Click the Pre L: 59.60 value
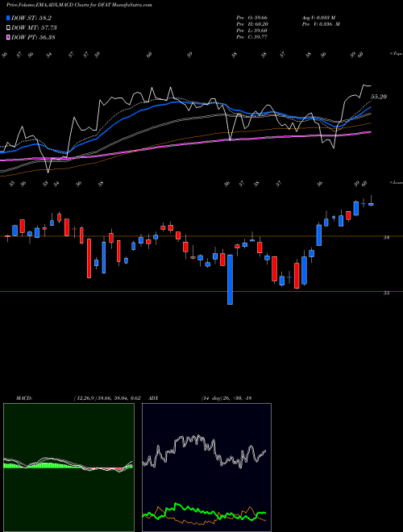Screen dimensions: 403x532 point(252,31)
